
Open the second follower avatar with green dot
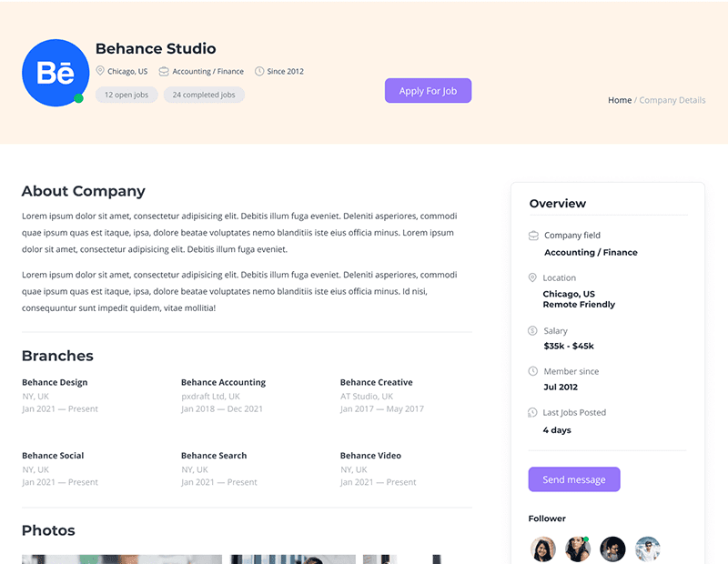point(578,549)
